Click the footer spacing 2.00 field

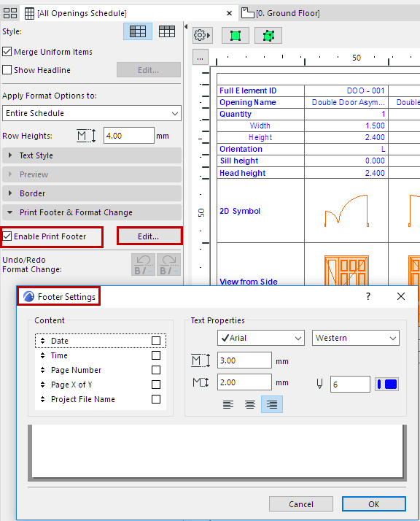pos(244,382)
